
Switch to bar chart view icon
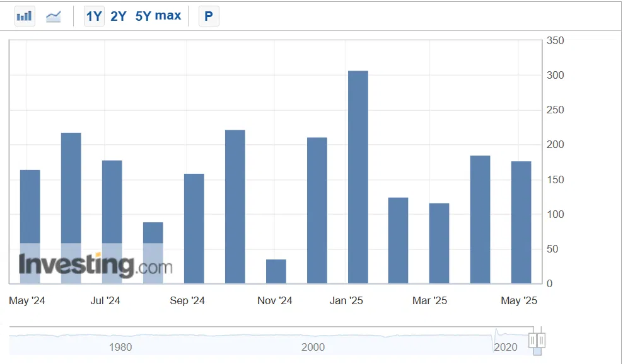click(25, 16)
